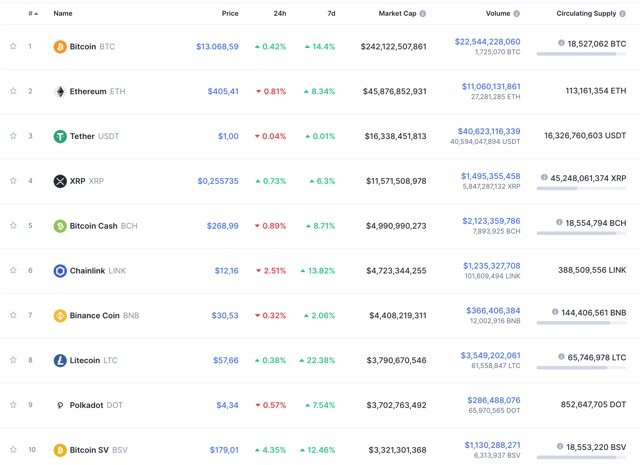Click Bitcoin Cash supply progress bar
640x465 pixels.
[581, 233]
